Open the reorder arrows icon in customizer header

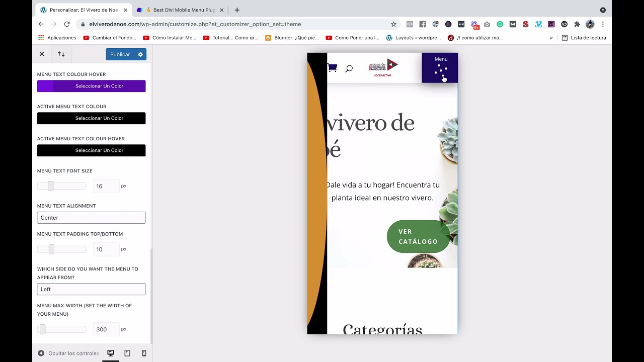(x=61, y=54)
